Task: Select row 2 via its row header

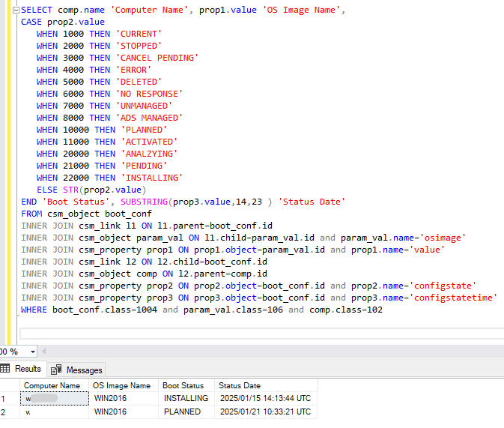Action: (x=7, y=412)
